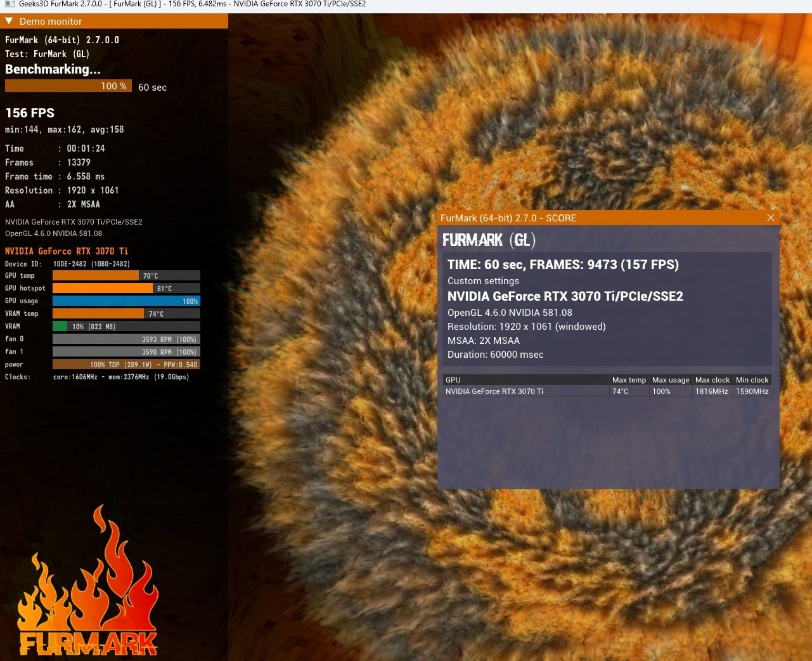Click the FurMark flame logo
This screenshot has width=812, height=661.
click(x=88, y=581)
